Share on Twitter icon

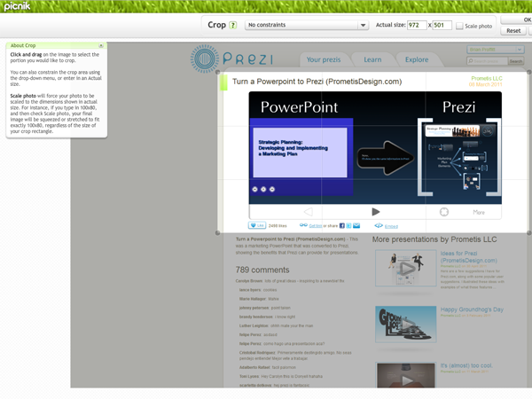point(348,225)
